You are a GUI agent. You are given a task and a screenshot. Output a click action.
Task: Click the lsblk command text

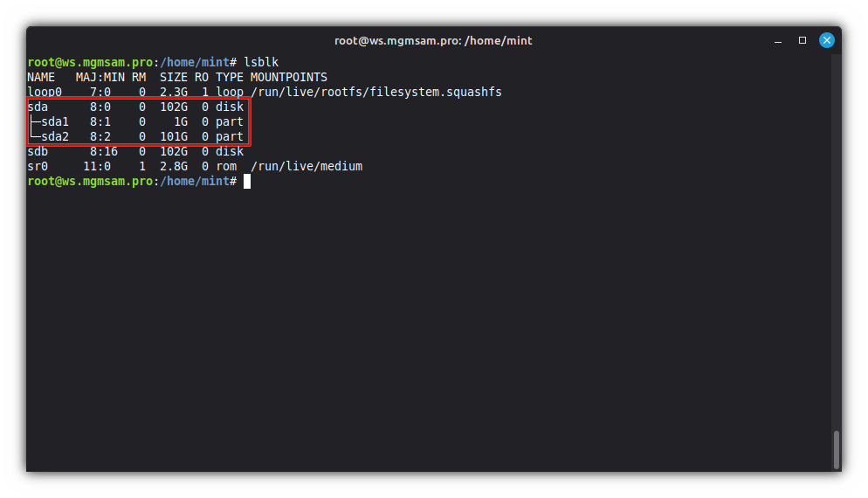point(261,62)
